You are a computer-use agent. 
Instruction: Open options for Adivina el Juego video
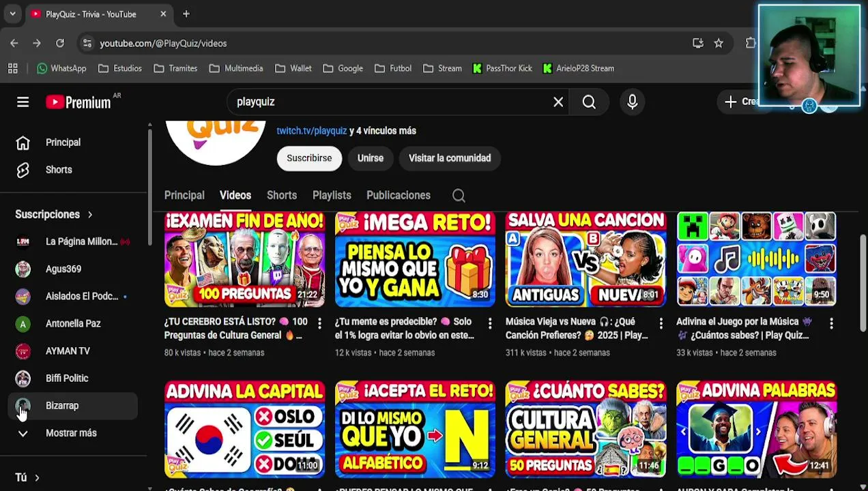pos(831,324)
